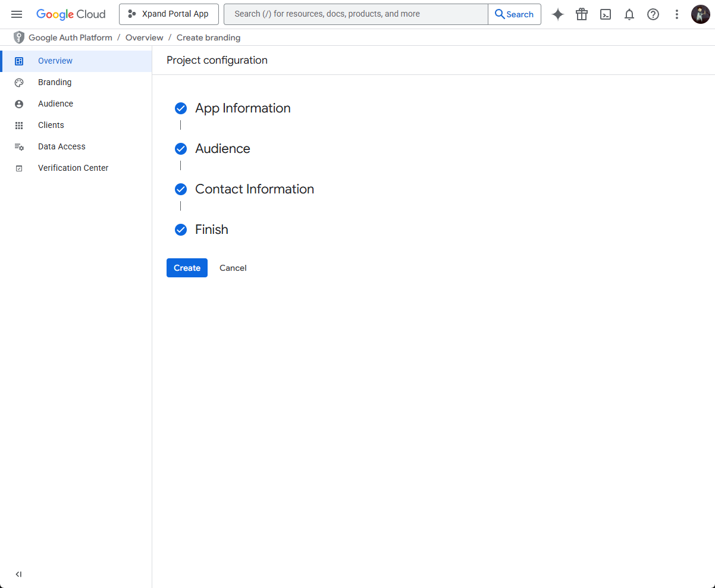Open the main navigation hamburger menu
715x588 pixels.
point(17,14)
